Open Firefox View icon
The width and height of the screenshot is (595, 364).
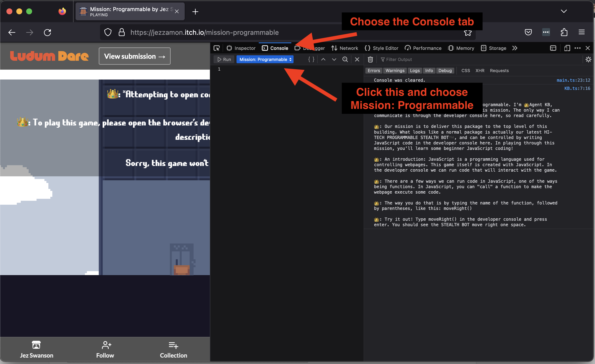62,11
